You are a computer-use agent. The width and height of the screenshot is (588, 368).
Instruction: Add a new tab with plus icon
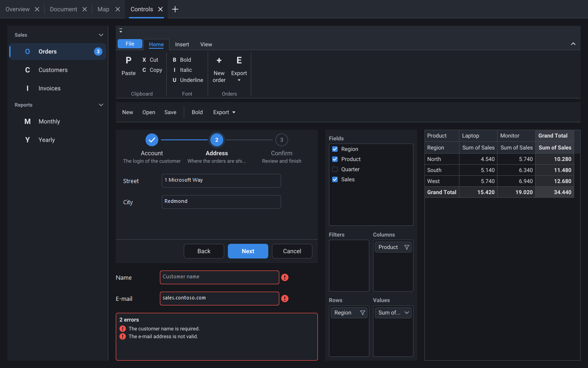coord(175,9)
